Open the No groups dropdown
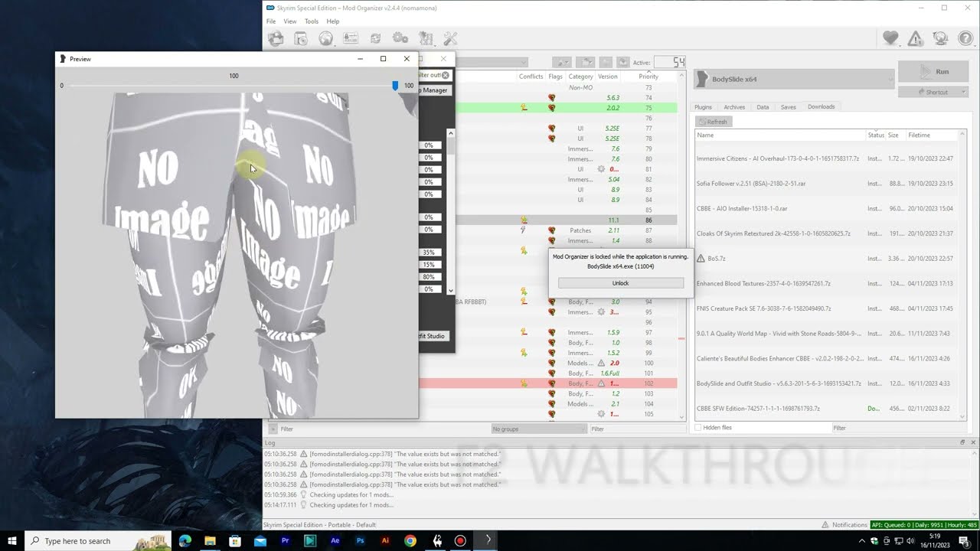Viewport: 980px width, 551px height. 538,429
